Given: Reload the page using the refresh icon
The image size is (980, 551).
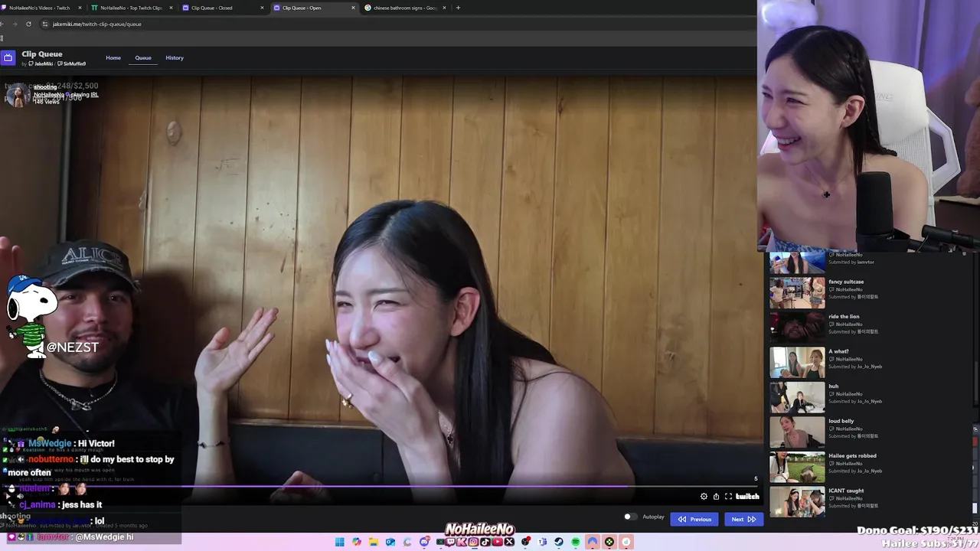Looking at the screenshot, I should point(28,24).
